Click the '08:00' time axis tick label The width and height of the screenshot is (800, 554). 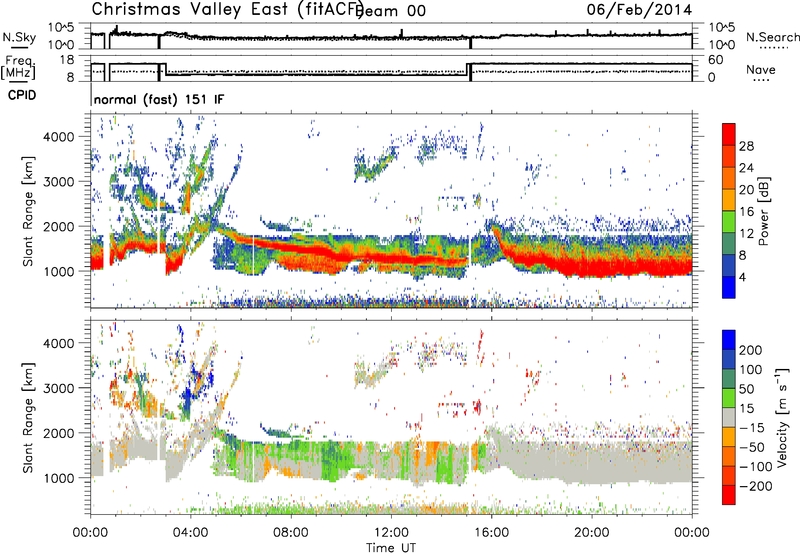coord(291,533)
